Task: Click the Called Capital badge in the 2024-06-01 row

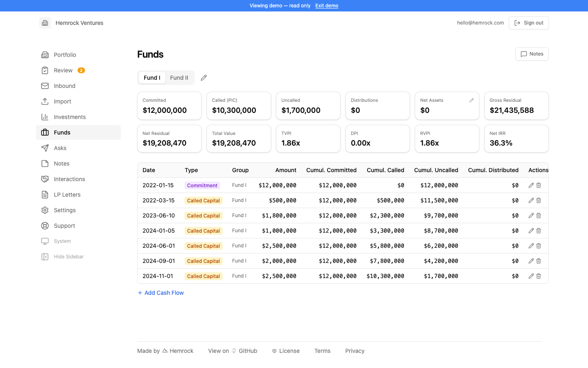Action: tap(203, 246)
